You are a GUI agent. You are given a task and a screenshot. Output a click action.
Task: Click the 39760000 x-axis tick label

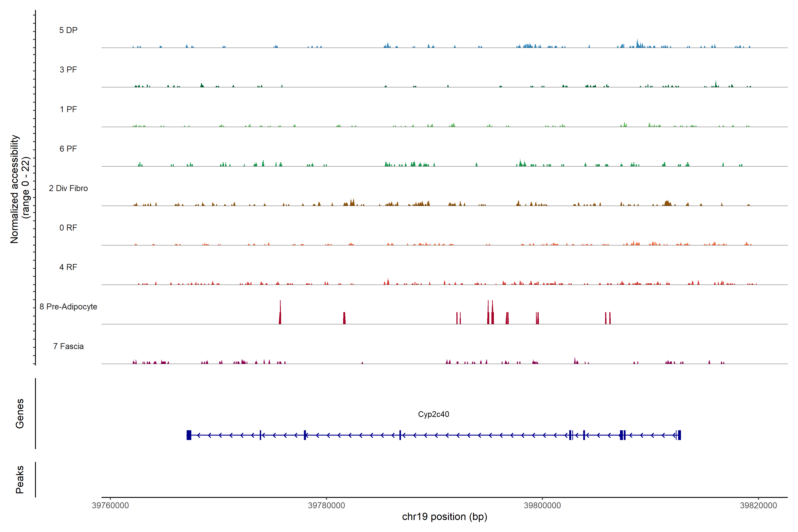pyautogui.click(x=110, y=505)
